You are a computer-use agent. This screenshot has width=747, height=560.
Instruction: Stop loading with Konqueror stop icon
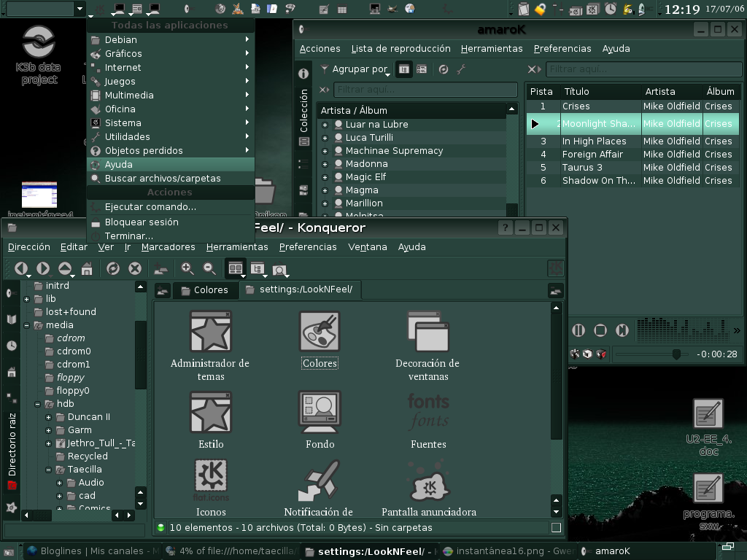135,268
